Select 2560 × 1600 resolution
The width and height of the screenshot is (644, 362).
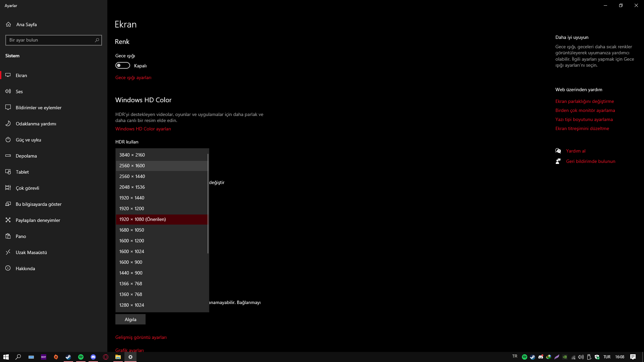[162, 166]
